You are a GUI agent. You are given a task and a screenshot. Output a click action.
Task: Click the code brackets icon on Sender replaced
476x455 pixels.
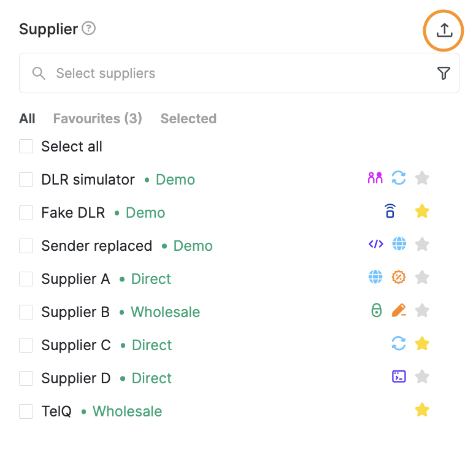coord(376,244)
